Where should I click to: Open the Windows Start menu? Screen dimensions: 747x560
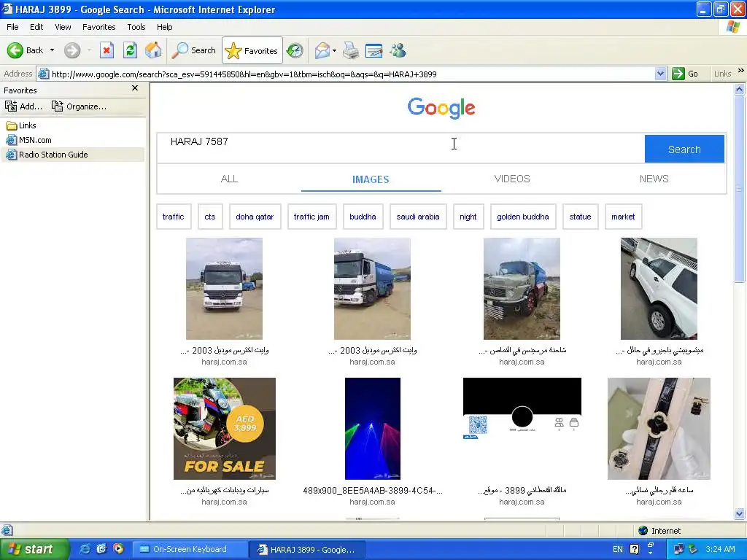[34, 549]
